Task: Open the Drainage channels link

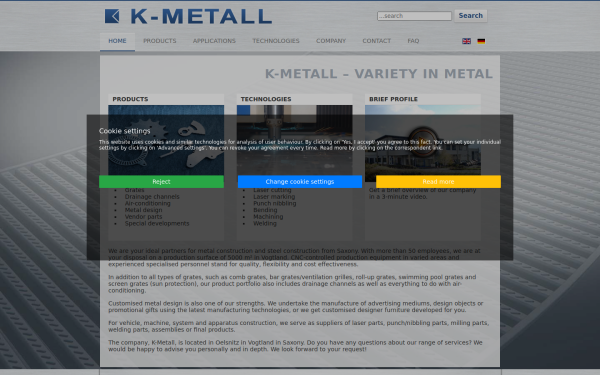Action: pyautogui.click(x=152, y=197)
